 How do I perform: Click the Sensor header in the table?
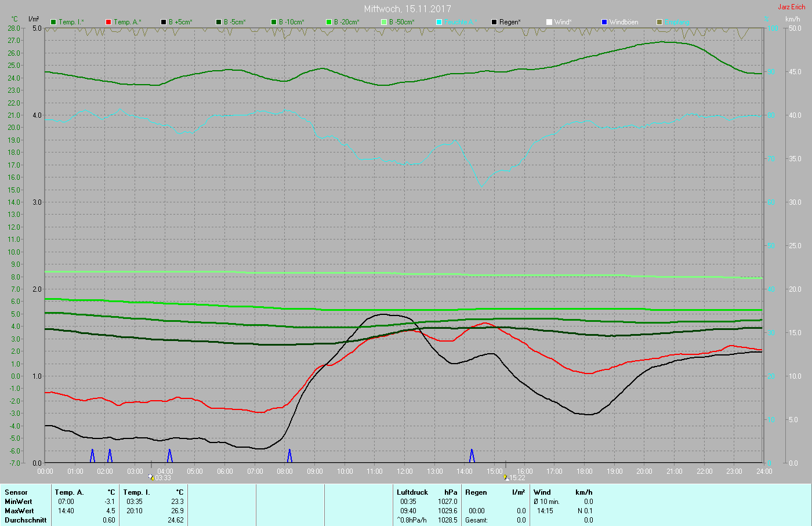[16, 492]
